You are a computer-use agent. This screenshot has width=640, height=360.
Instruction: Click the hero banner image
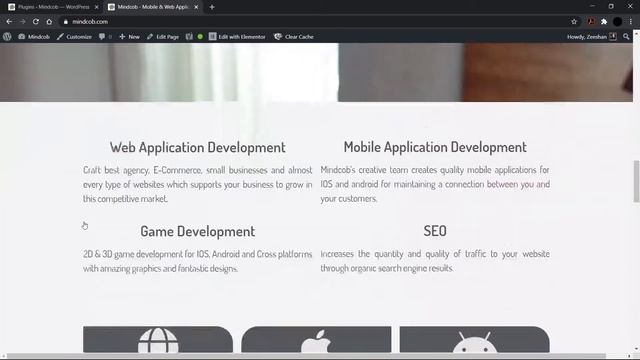tap(316, 72)
